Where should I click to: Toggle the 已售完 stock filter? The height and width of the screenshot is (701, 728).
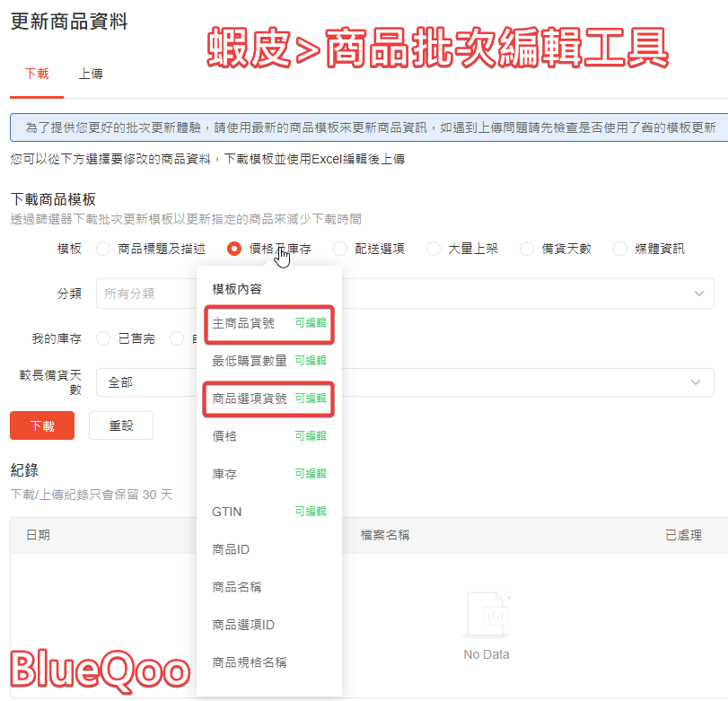[x=103, y=338]
